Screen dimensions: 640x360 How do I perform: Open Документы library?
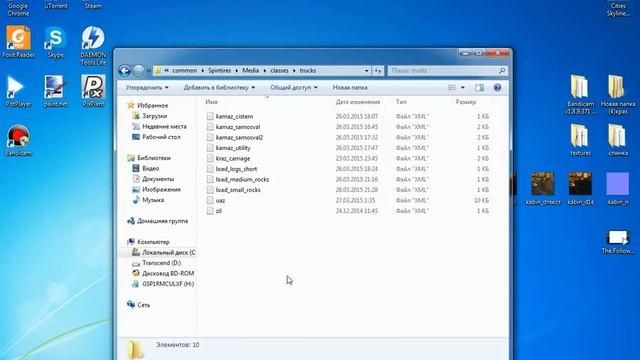(158, 179)
